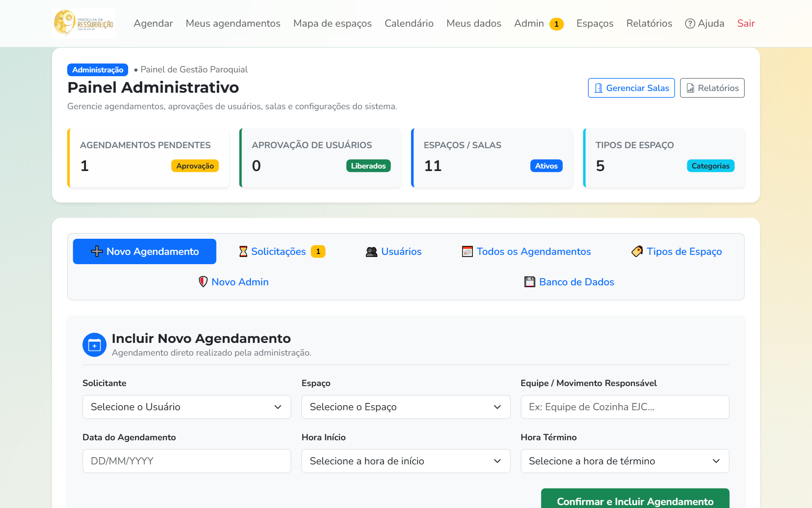Screen dimensions: 812x508
Task: Click the hourglass icon beside Solicitações
Action: (x=243, y=251)
